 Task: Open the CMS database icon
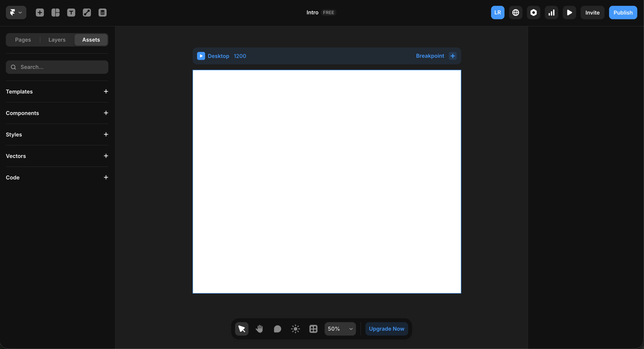[x=102, y=12]
